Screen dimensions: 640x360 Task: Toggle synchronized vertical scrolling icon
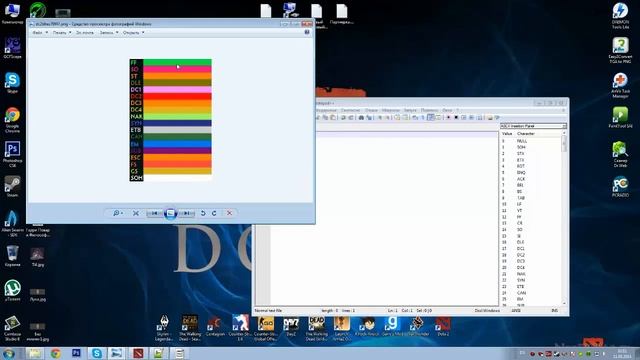coord(397,118)
